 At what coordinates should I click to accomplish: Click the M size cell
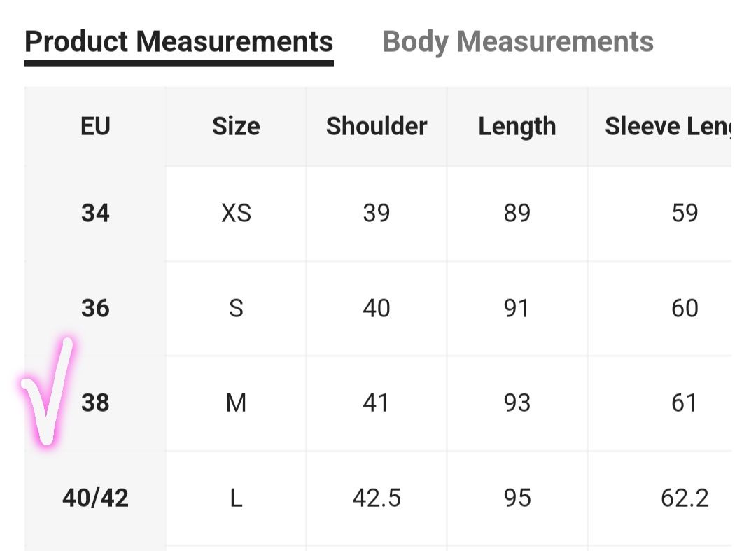[x=237, y=403]
